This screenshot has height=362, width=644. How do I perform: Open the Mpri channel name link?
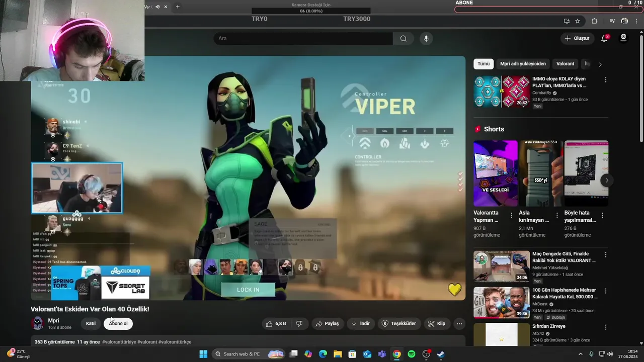tap(53, 320)
